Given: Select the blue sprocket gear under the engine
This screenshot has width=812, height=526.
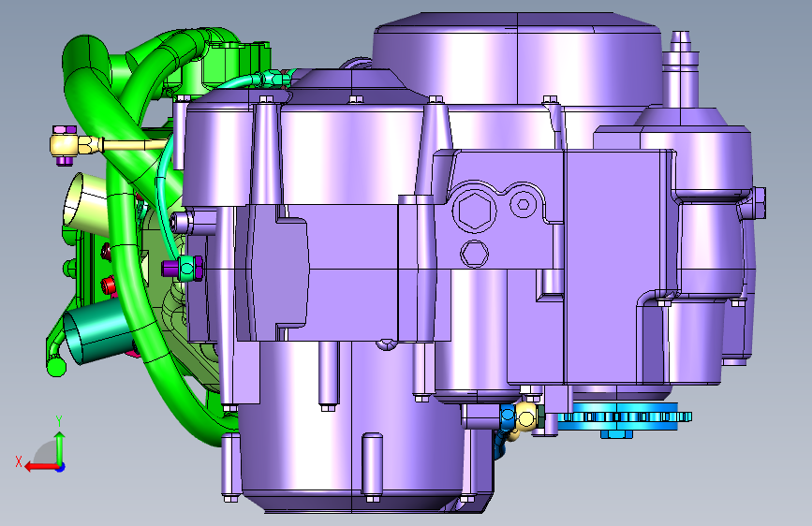Looking at the screenshot, I should (x=625, y=418).
